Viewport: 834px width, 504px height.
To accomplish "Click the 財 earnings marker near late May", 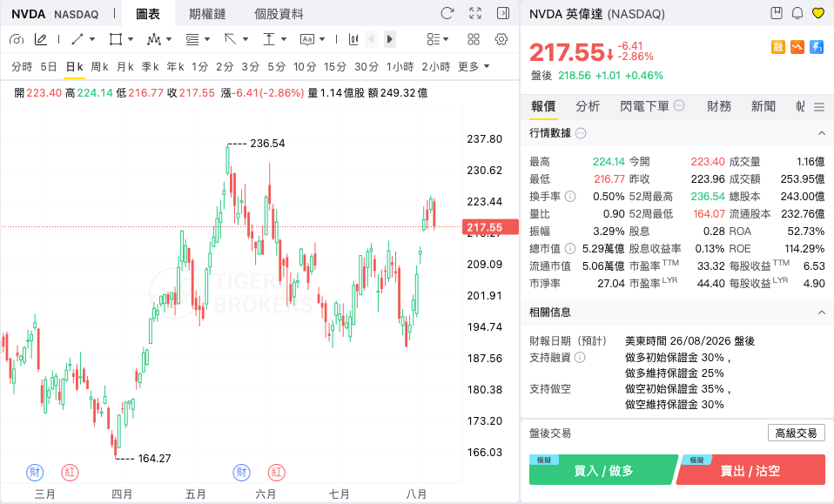I will 242,472.
